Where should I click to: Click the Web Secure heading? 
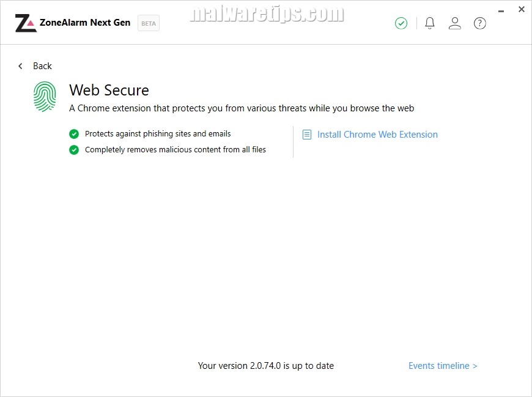(109, 90)
